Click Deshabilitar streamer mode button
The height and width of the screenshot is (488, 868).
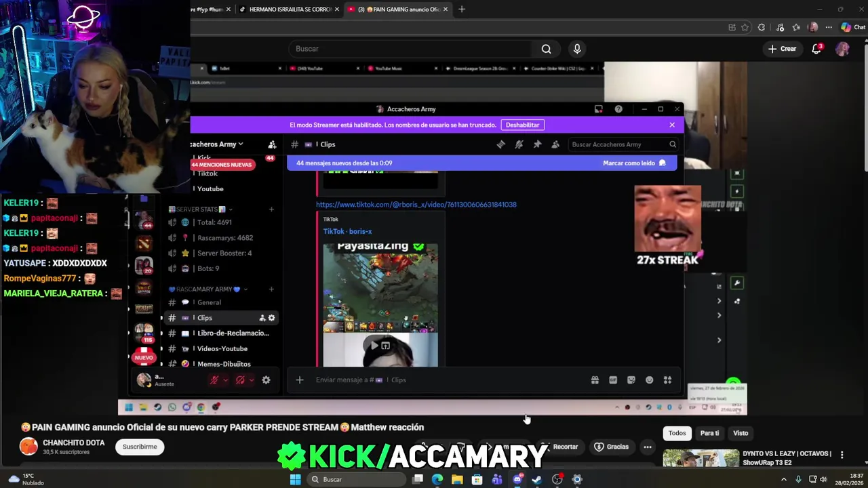click(x=522, y=125)
